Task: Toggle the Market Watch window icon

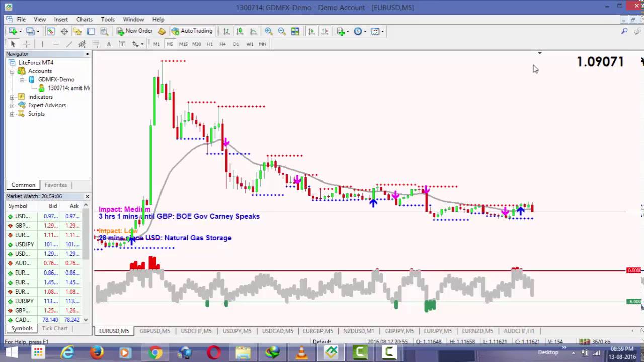Action: tap(51, 31)
